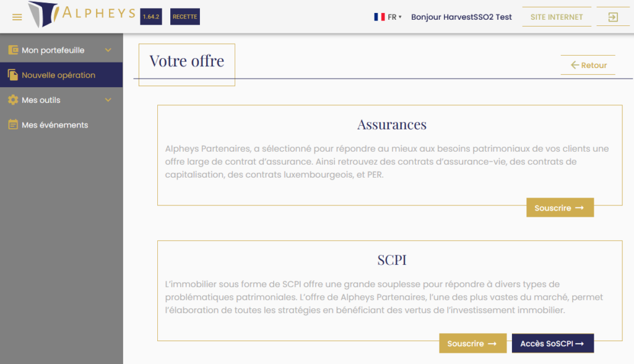
Task: Click the Nouvelle opération documents icon
Action: [x=12, y=75]
